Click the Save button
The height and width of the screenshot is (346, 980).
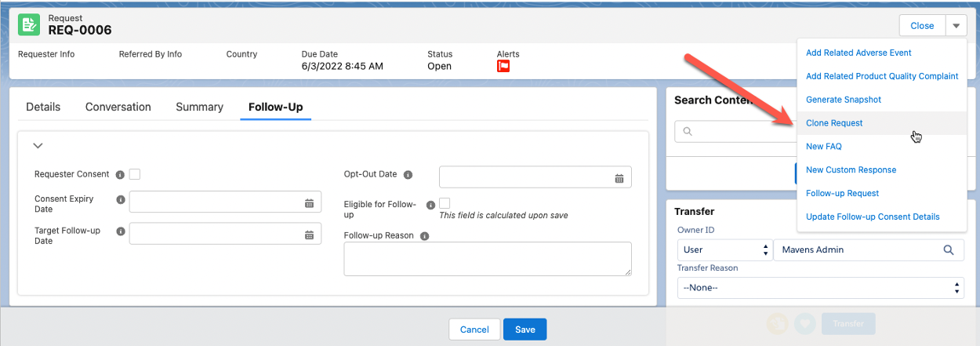[524, 330]
